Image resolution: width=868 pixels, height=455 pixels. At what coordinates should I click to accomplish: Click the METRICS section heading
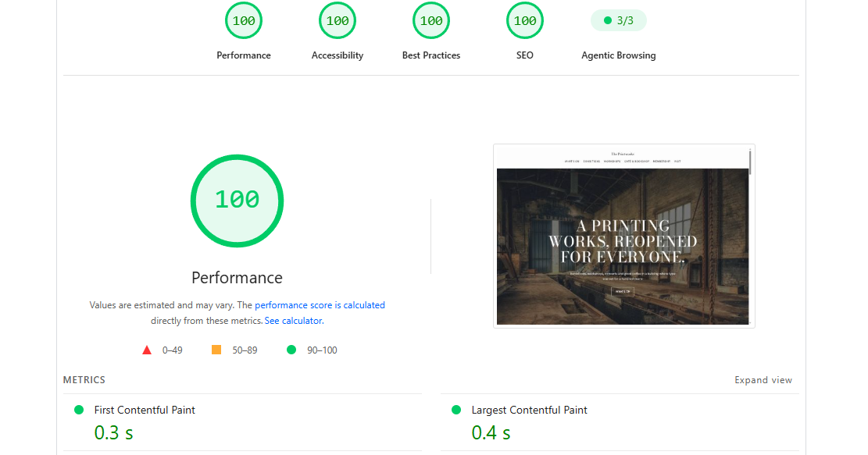84,380
